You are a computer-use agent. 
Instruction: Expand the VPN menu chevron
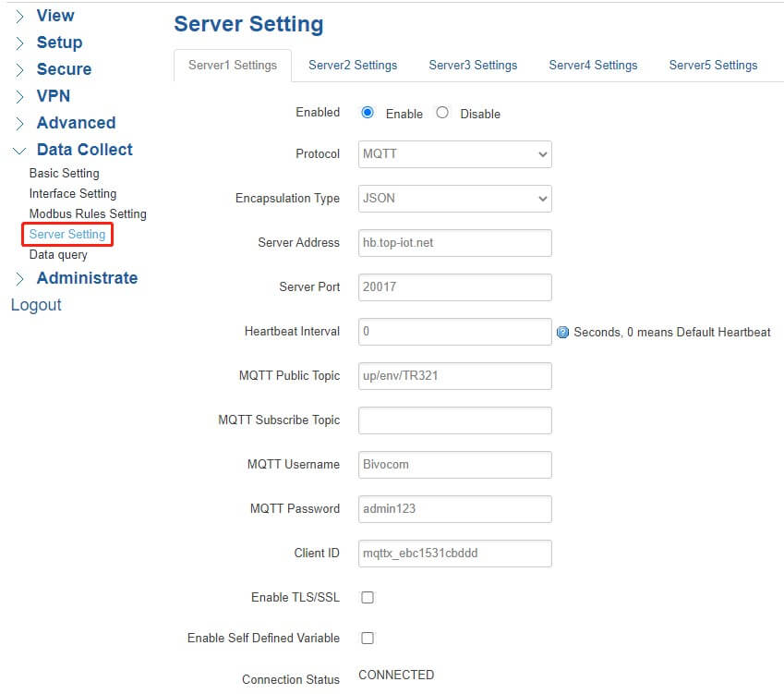pyautogui.click(x=19, y=97)
